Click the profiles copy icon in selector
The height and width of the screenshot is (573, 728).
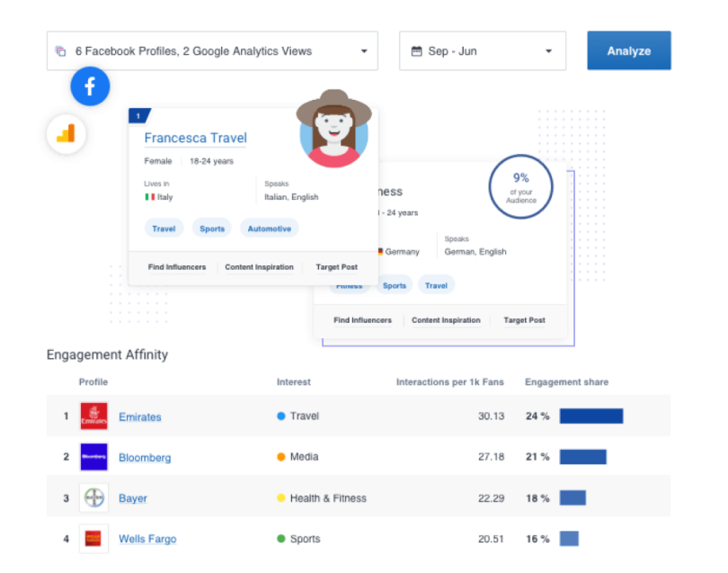pyautogui.click(x=61, y=51)
